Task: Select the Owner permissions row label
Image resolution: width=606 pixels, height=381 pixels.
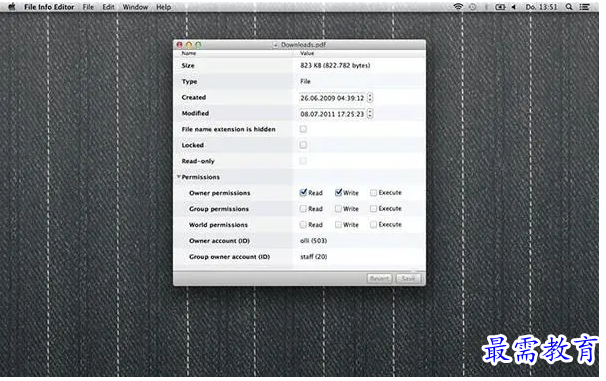Action: [x=220, y=193]
